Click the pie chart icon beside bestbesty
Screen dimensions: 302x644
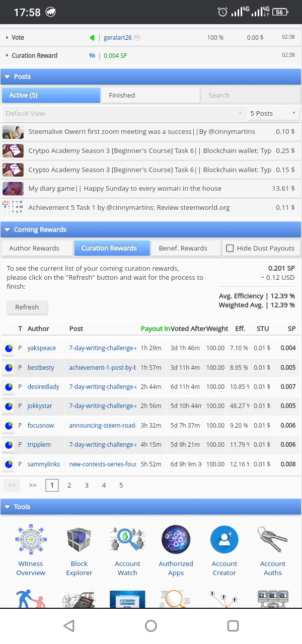click(9, 368)
